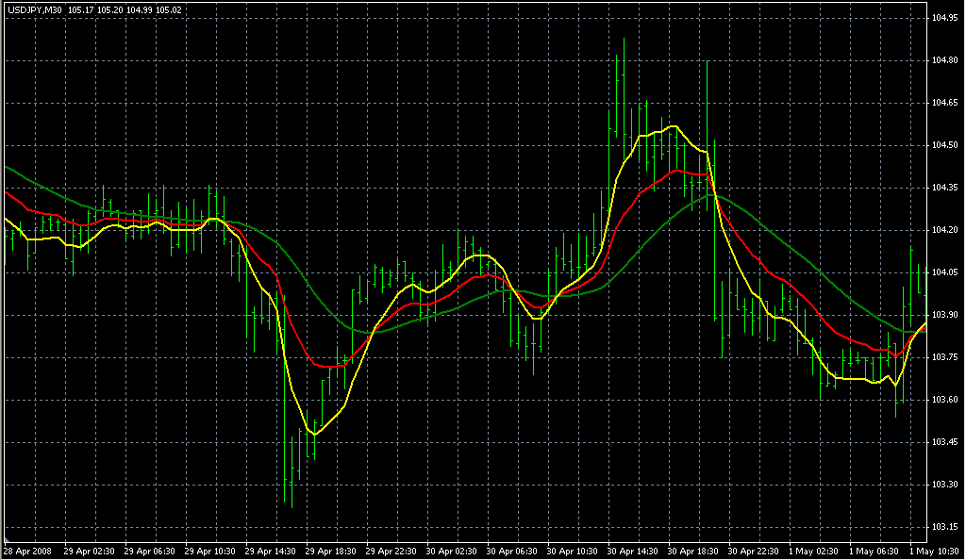Click the USDJPY,M30 symbol label
This screenshot has height=560, width=966.
point(33,9)
